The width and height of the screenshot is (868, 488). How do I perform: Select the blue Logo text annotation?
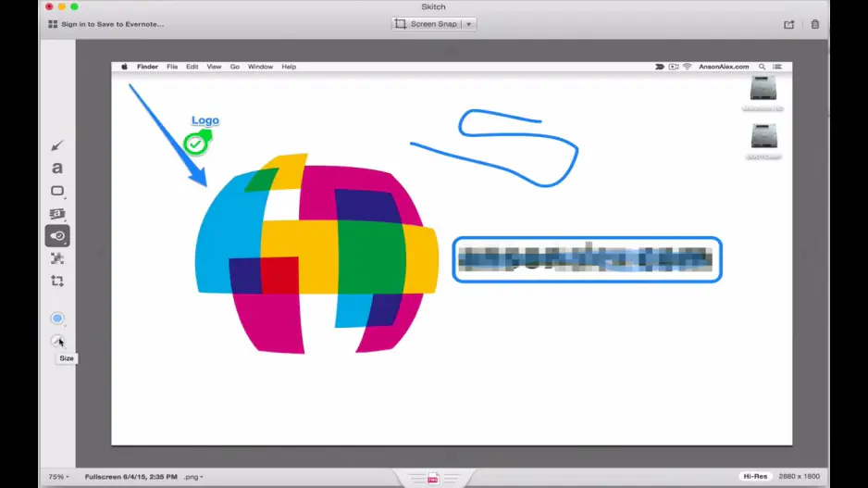(205, 120)
